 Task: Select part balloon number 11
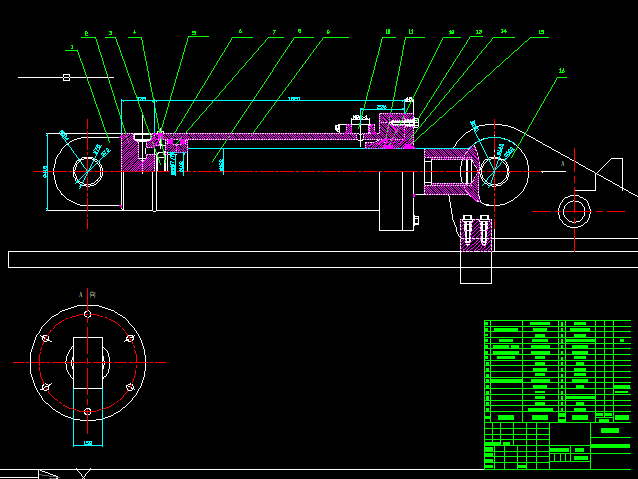(x=411, y=32)
